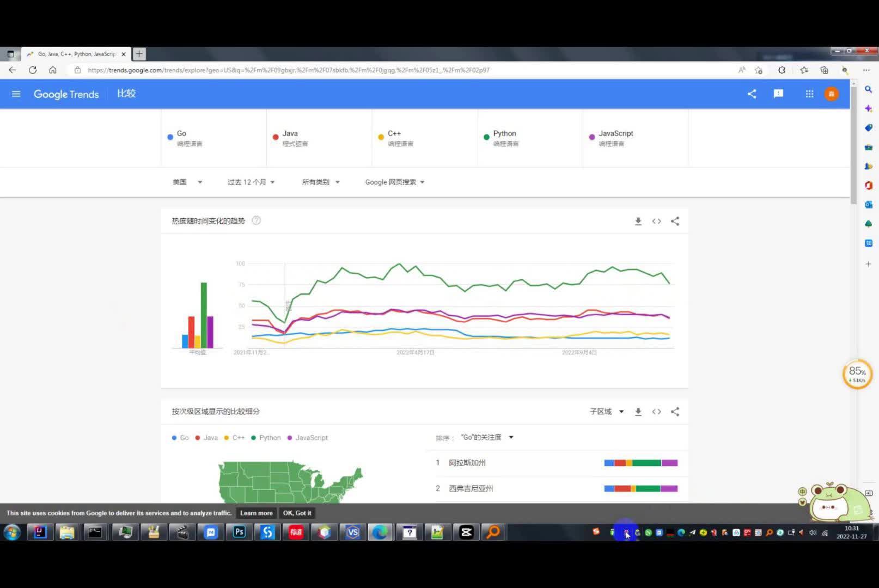This screenshot has width=879, height=588.
Task: Click the US map thumbnail
Action: click(x=290, y=482)
